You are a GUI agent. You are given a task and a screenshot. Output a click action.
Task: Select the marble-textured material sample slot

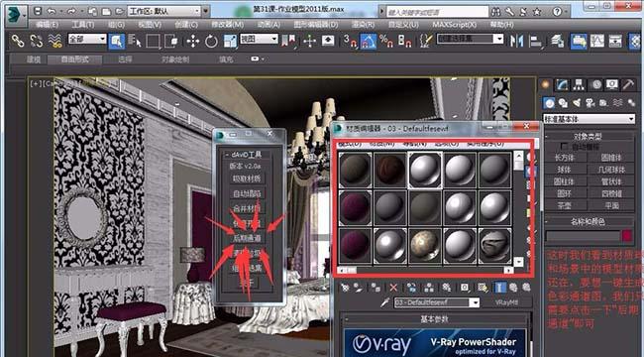click(x=425, y=246)
